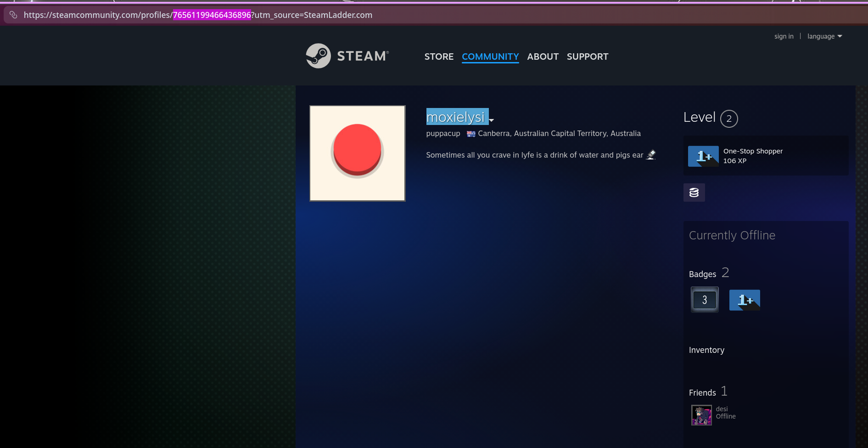Open the Badges list link
The height and width of the screenshot is (448, 868).
point(702,274)
